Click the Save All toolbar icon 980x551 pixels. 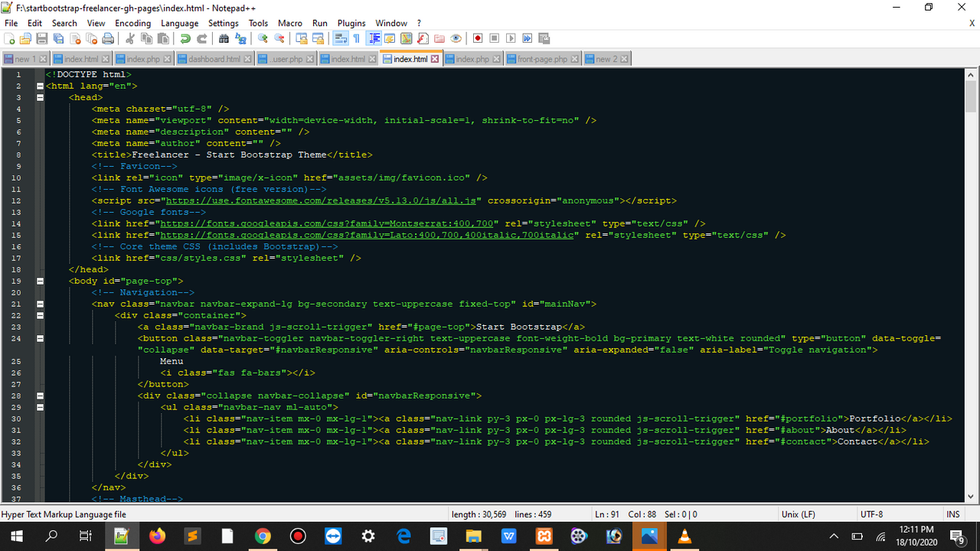click(x=58, y=38)
